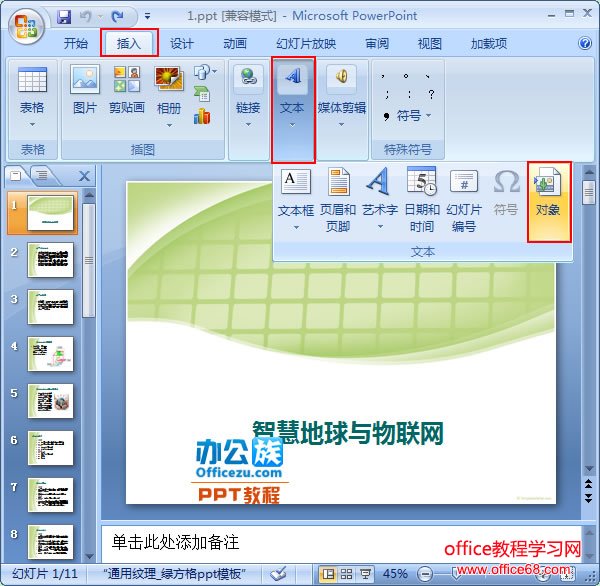The image size is (600, 586).
Task: Click the Redo arrow in quick access toolbar
Action: pyautogui.click(x=118, y=16)
